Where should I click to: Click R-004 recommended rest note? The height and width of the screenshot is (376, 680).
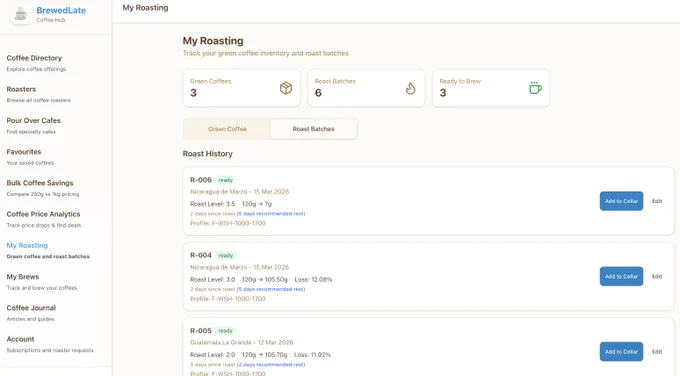click(271, 289)
